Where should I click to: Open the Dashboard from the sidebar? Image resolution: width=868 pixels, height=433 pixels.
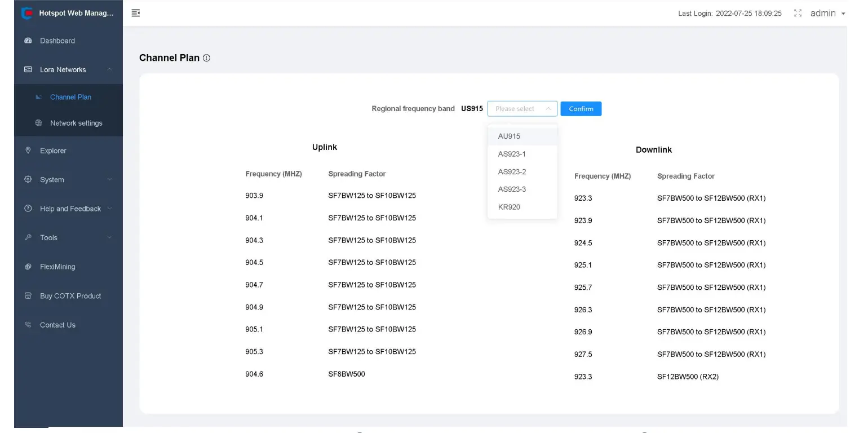(x=56, y=41)
